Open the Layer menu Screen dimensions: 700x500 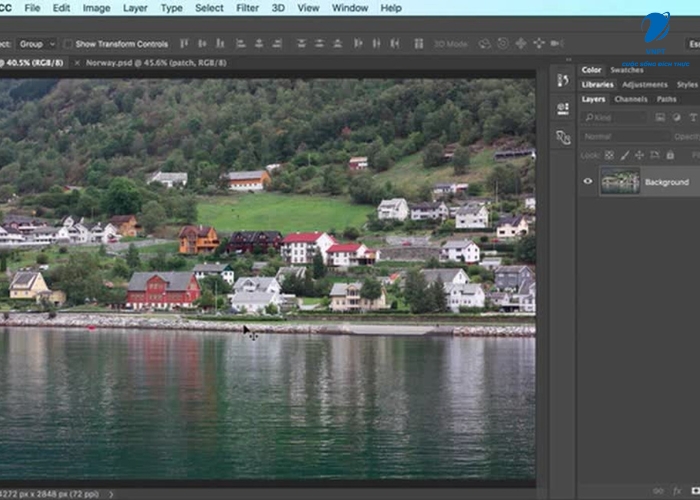[x=135, y=8]
